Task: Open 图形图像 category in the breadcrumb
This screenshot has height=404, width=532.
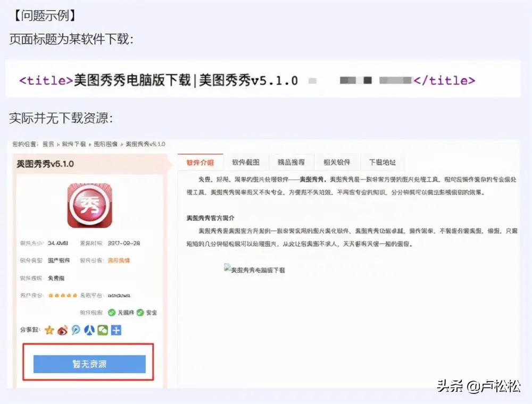Action: coord(105,144)
